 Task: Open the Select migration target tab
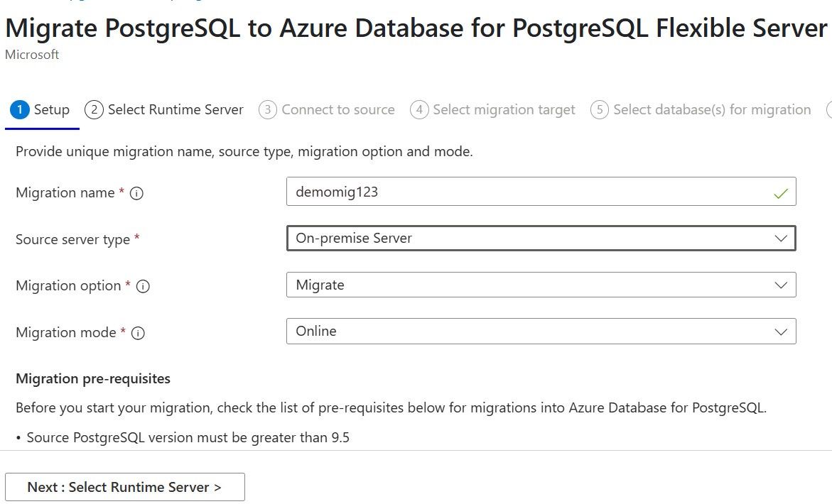[504, 110]
